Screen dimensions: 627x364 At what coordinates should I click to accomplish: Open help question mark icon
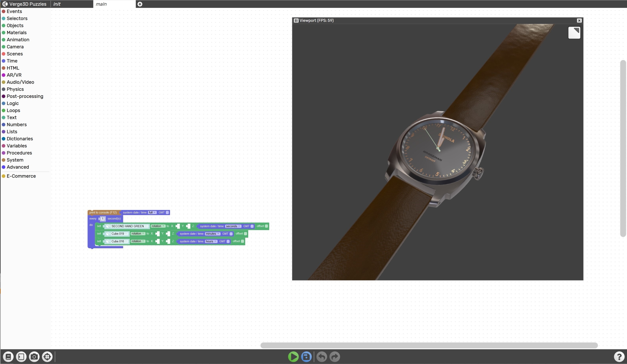pos(619,357)
